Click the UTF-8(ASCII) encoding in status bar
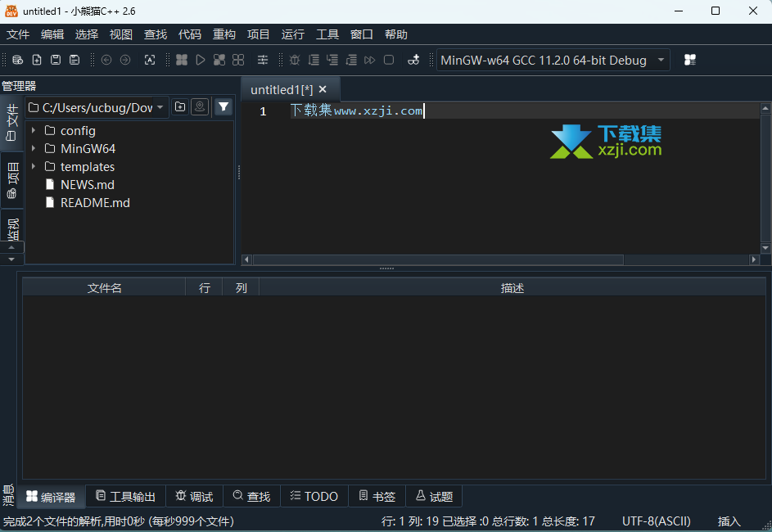Image resolution: width=772 pixels, height=532 pixels. click(657, 521)
